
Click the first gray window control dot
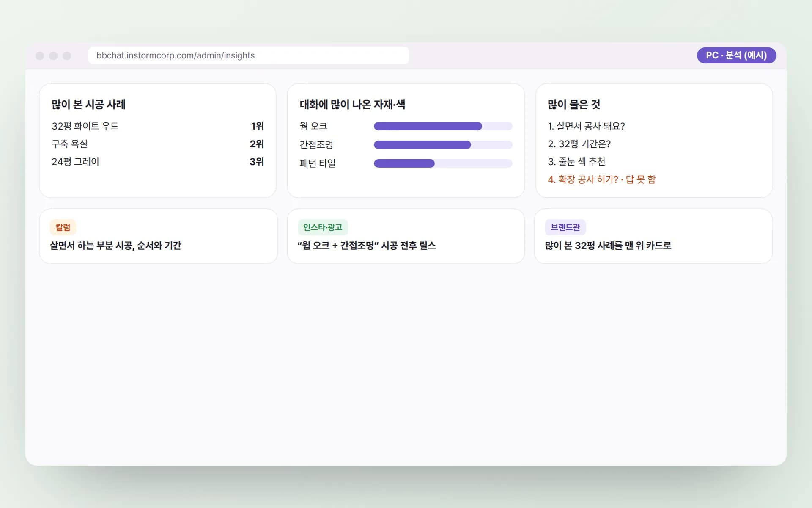pos(40,56)
